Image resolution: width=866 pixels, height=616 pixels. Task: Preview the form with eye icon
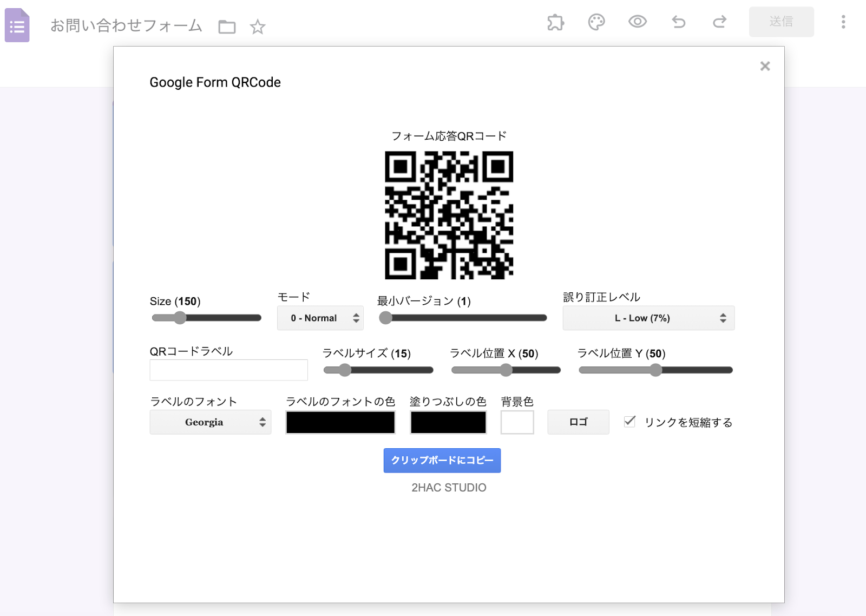638,22
